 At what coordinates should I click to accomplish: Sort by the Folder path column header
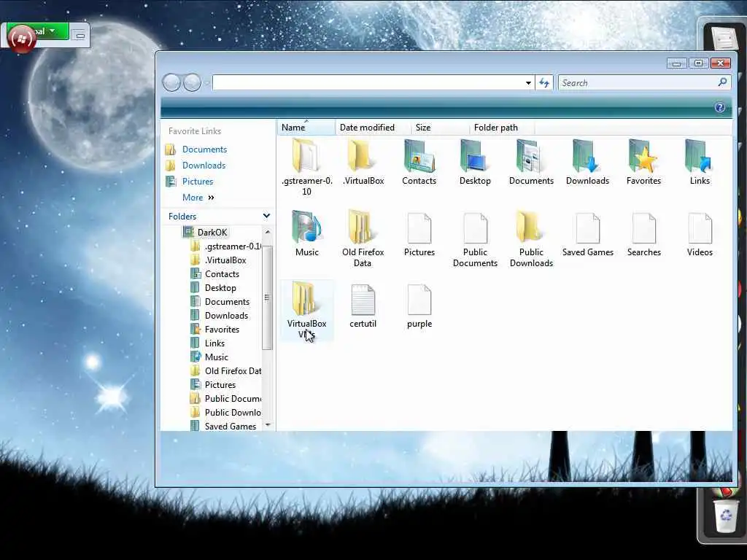click(502, 128)
